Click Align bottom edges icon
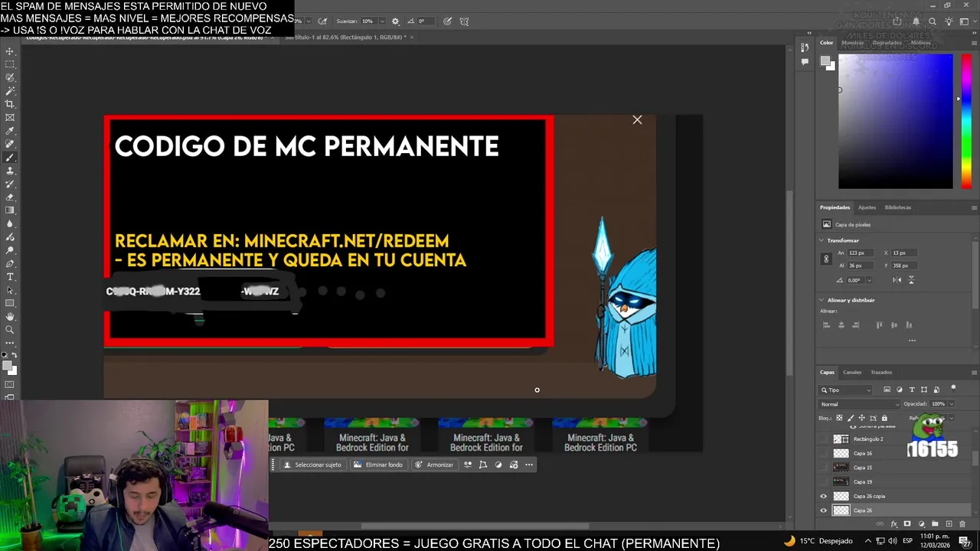Screen dimensions: 980x551 (x=909, y=324)
